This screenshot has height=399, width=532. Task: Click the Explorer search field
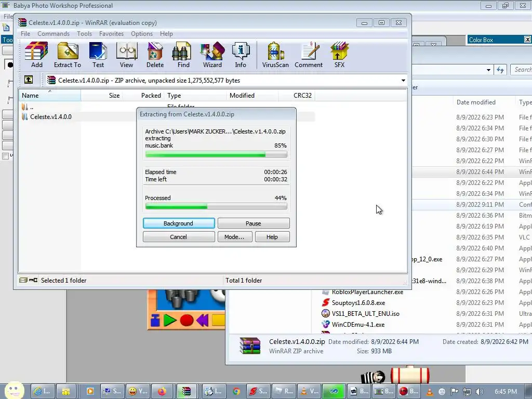(x=522, y=70)
